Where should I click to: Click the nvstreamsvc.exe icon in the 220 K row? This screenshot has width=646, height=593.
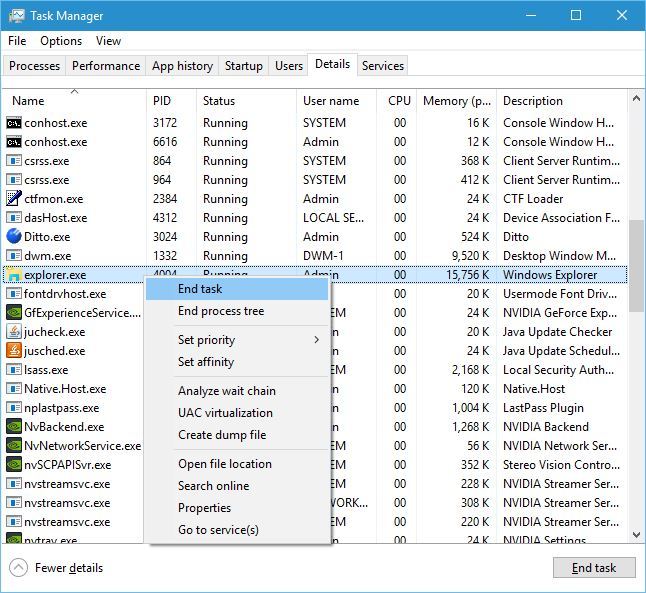pos(14,521)
